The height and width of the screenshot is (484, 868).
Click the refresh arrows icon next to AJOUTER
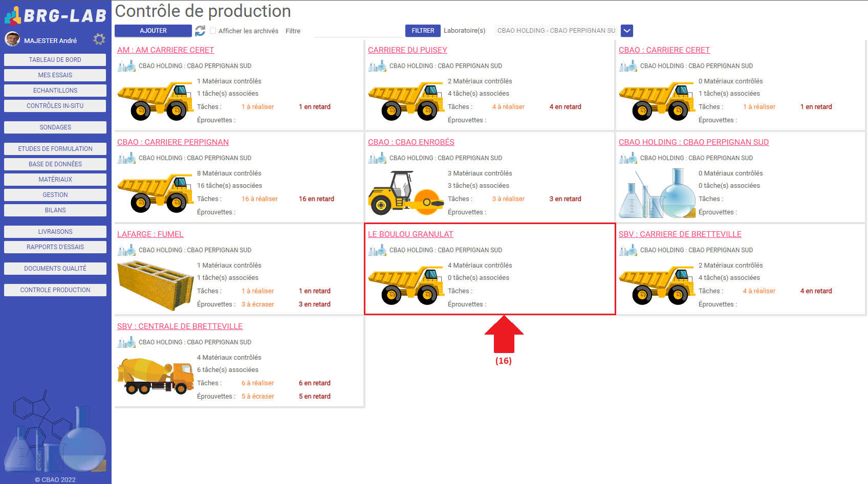pos(200,31)
